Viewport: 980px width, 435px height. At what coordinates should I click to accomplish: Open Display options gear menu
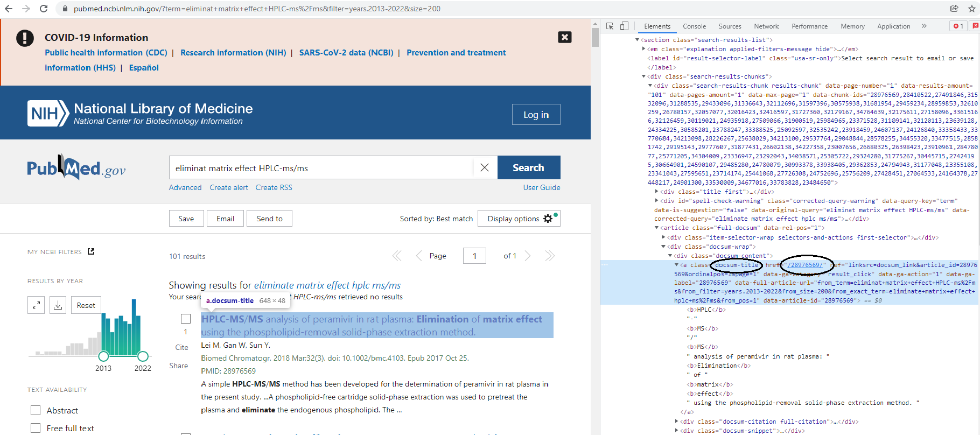click(x=519, y=219)
